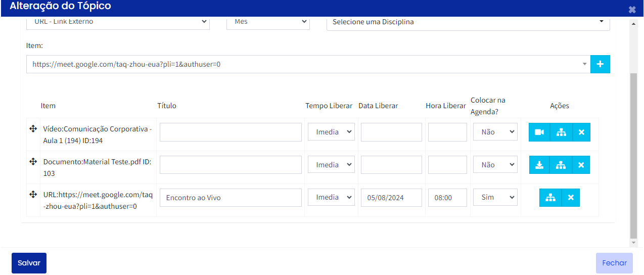Click the drag handle of the video row
The height and width of the screenshot is (275, 644).
click(x=33, y=129)
